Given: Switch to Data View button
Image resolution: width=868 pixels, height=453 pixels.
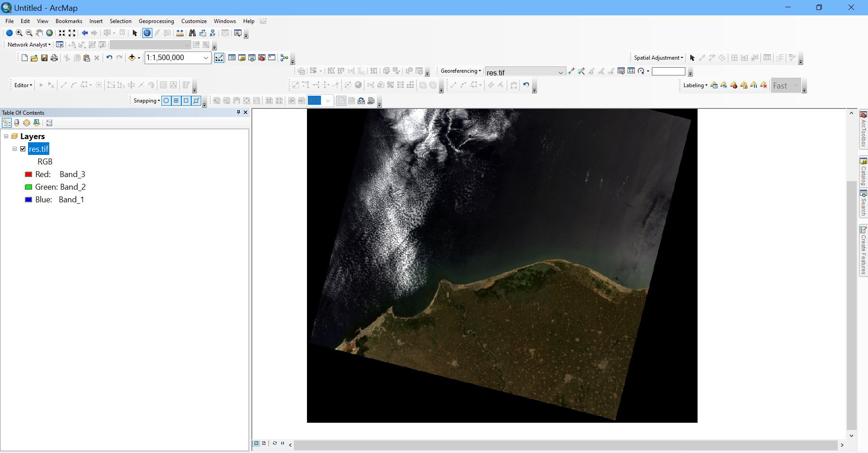Looking at the screenshot, I should pyautogui.click(x=256, y=444).
